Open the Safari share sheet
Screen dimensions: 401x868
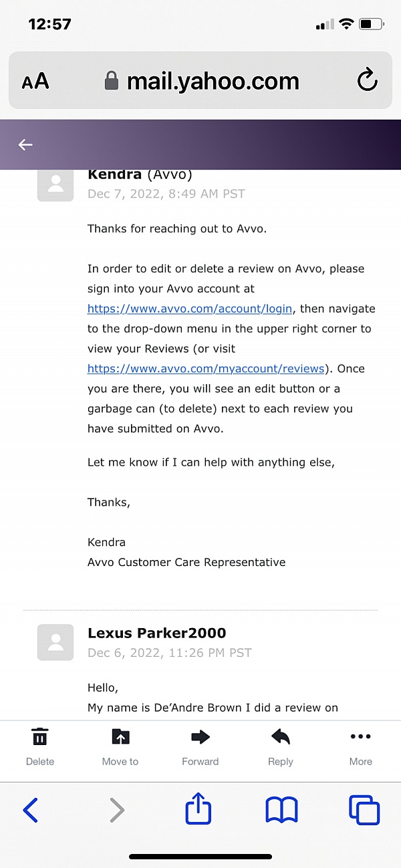coord(198,811)
